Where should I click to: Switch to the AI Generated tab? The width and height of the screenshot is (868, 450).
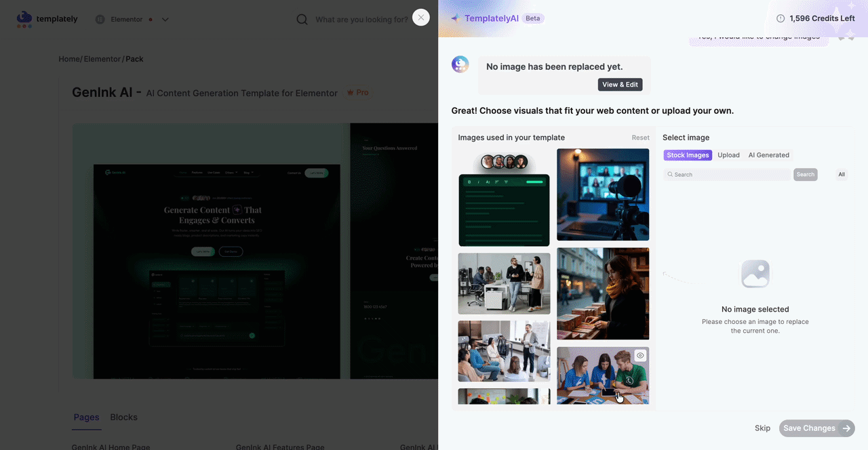(768, 155)
